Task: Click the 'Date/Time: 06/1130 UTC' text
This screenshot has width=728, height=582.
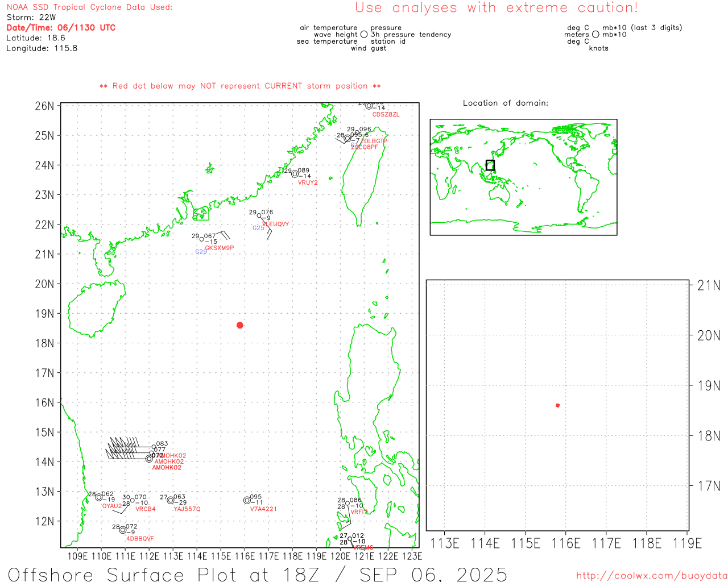Action: (61, 28)
